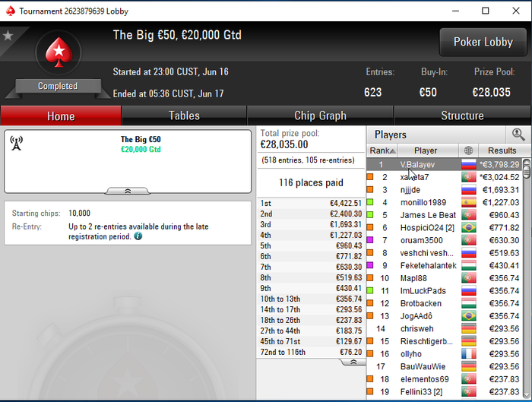Screen dimensions: 532x402
Task: Sort players by the Rank column
Action: [x=382, y=150]
